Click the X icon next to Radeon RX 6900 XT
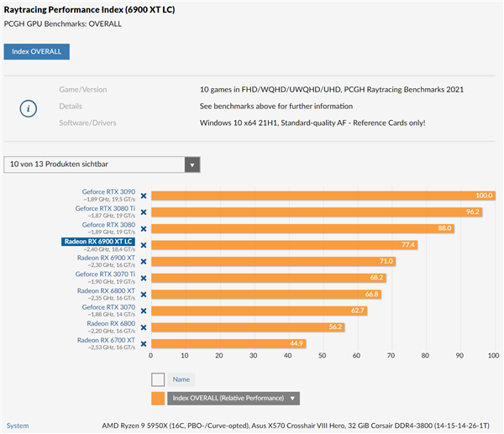The width and height of the screenshot is (504, 434). (143, 261)
